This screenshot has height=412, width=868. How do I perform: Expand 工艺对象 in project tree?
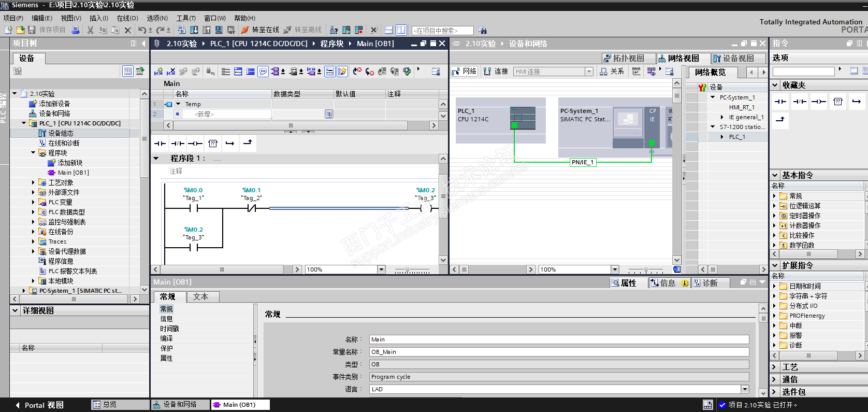(34, 182)
